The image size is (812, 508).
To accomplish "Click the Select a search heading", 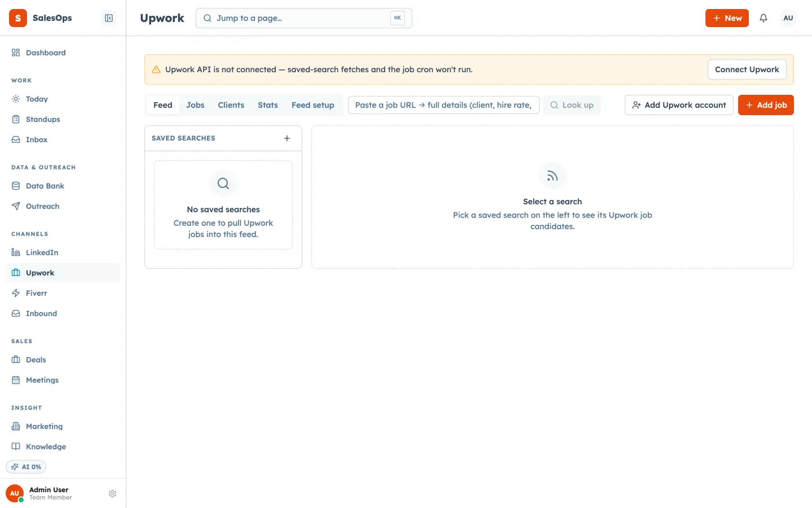I will click(x=553, y=202).
